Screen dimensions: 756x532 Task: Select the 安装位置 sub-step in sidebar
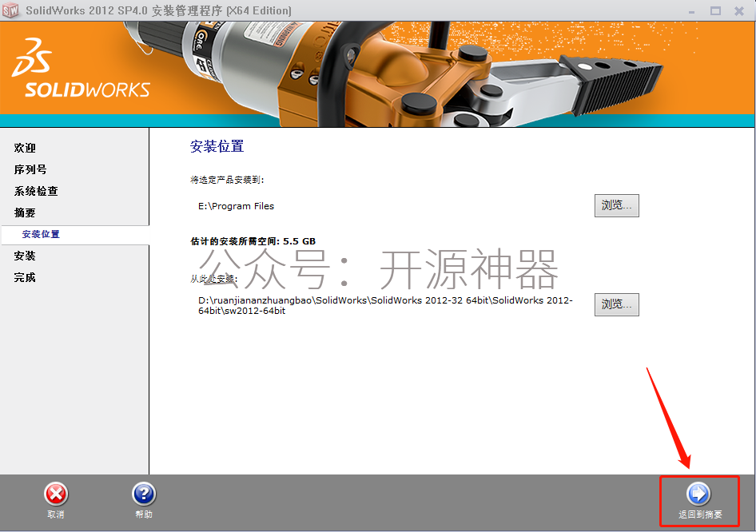[41, 235]
